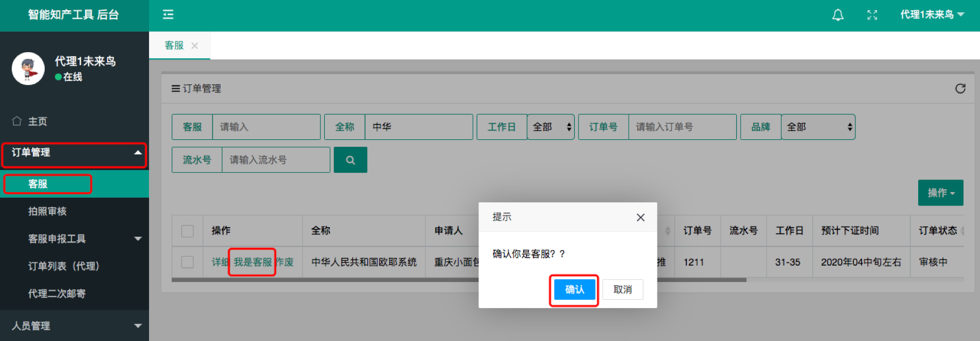Image resolution: width=980 pixels, height=341 pixels.
Task: Click the user avatar in sidebar
Action: pyautogui.click(x=28, y=69)
